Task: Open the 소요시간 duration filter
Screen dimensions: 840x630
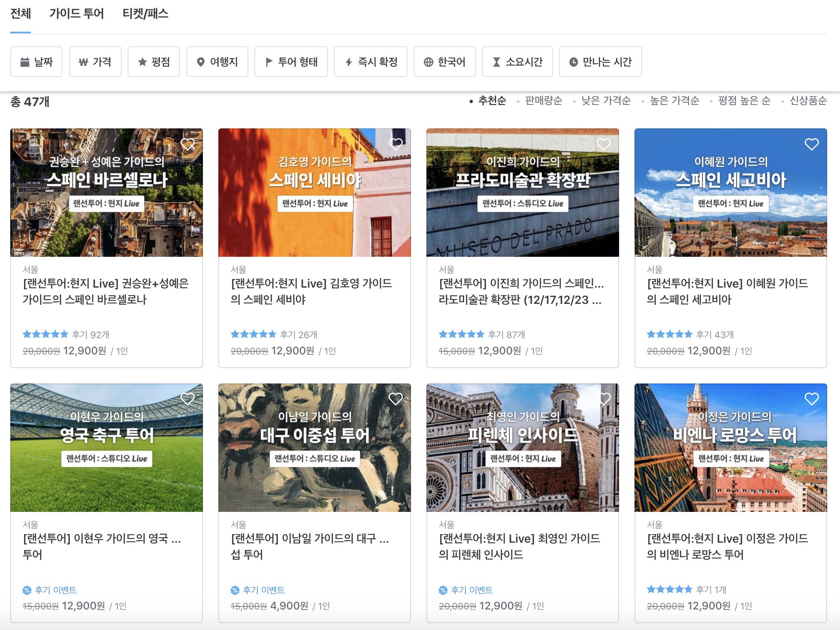Action: click(517, 62)
